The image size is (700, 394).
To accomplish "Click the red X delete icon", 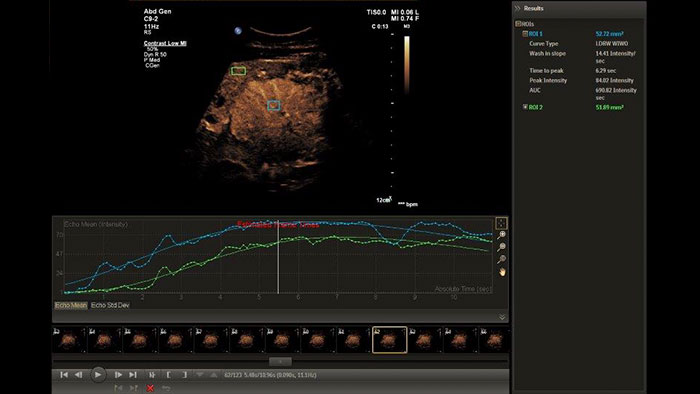I will pos(150,388).
